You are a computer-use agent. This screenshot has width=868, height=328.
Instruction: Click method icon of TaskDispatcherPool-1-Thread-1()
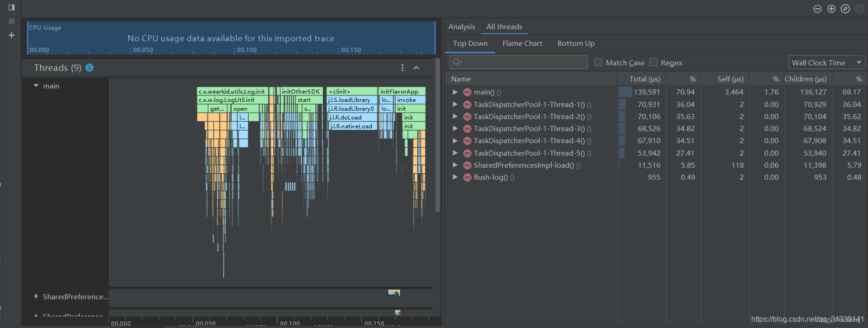467,105
